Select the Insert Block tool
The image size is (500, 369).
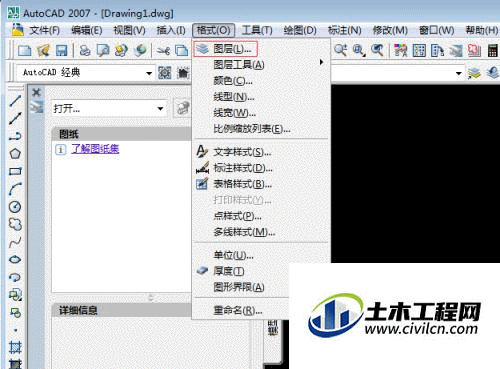click(15, 295)
